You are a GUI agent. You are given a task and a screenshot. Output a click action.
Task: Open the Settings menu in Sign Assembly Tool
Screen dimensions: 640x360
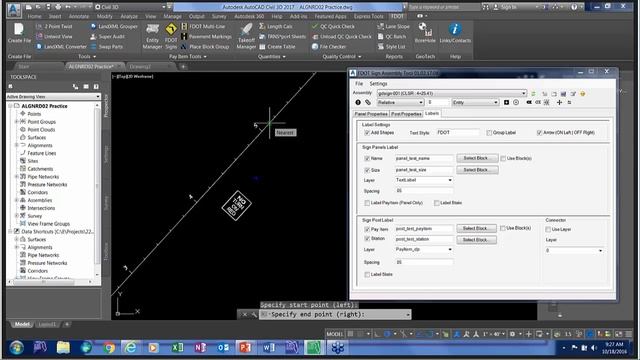click(x=378, y=84)
